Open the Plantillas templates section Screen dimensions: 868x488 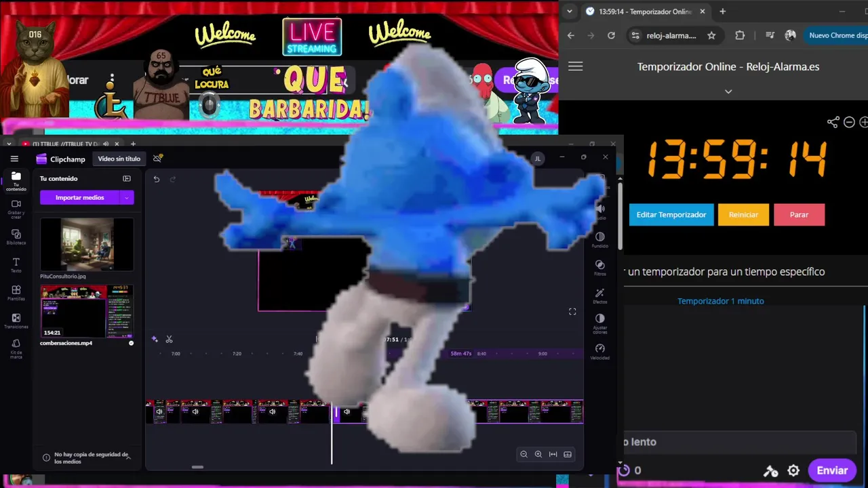point(16,293)
